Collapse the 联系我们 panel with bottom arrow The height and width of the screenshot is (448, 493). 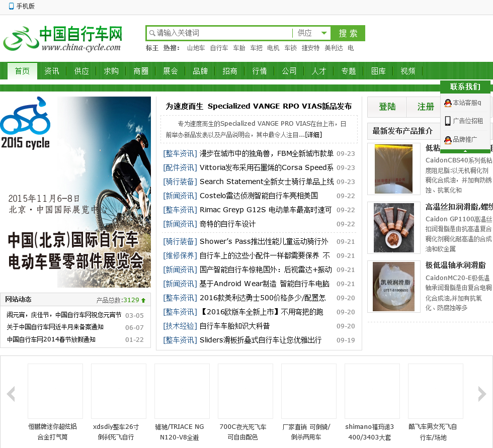[465, 151]
